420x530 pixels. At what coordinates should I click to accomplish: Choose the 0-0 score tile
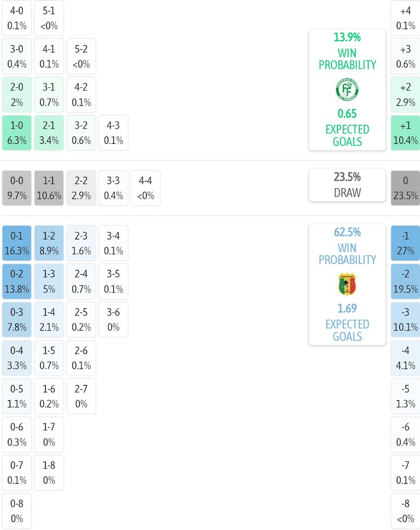(17, 188)
